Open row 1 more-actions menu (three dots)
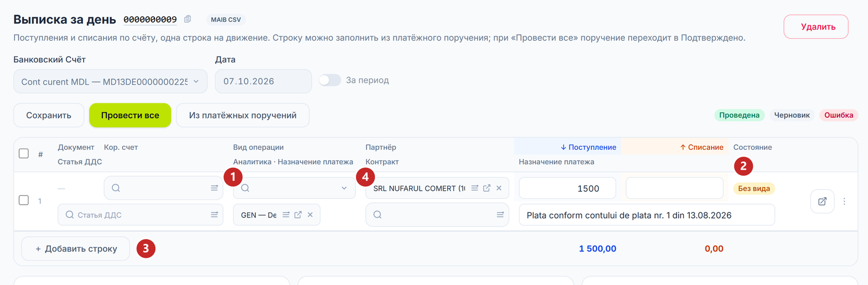The height and width of the screenshot is (285, 868). 844,201
